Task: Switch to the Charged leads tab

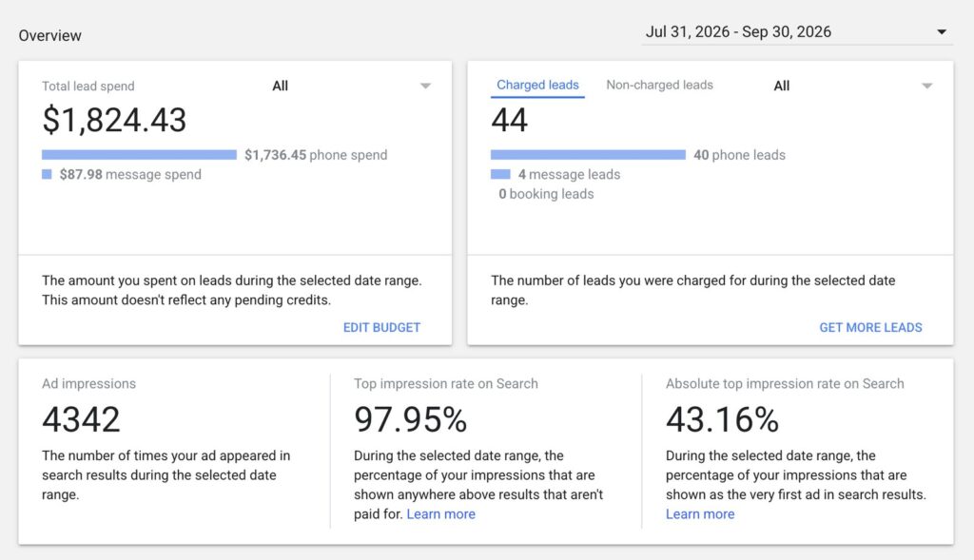Action: 537,85
